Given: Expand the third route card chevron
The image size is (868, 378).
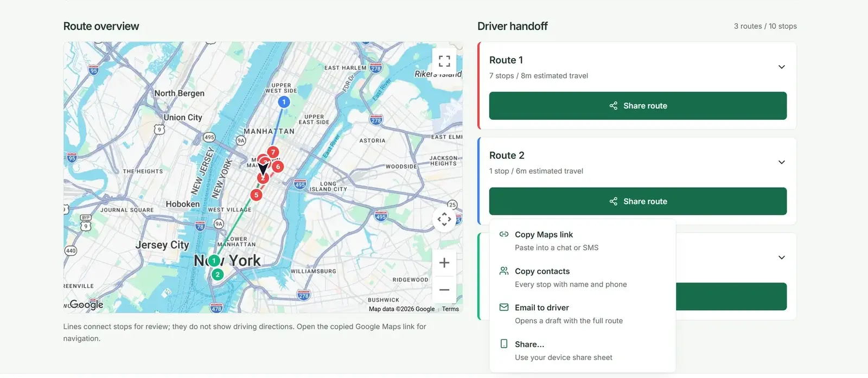Looking at the screenshot, I should [x=782, y=258].
